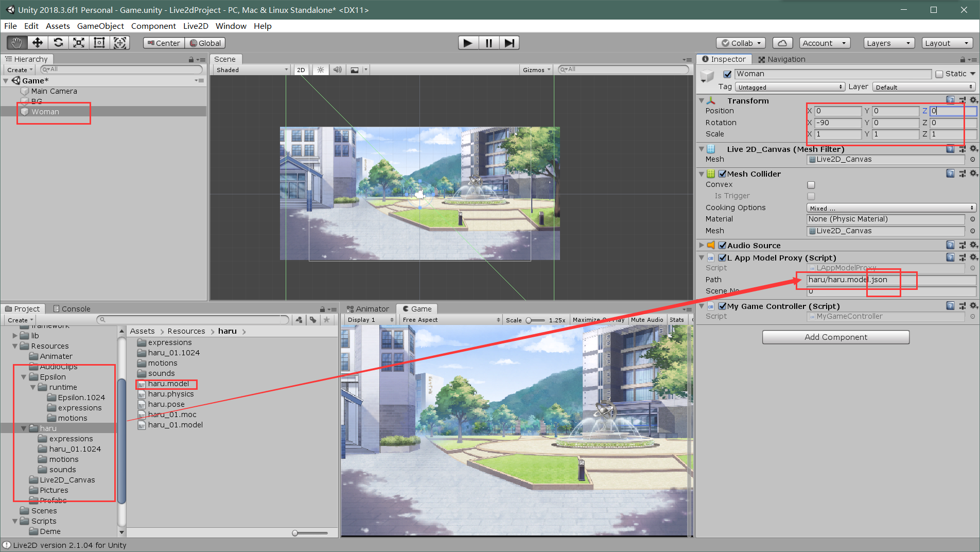This screenshot has width=980, height=552.
Task: Click the Step frame button
Action: (x=509, y=43)
